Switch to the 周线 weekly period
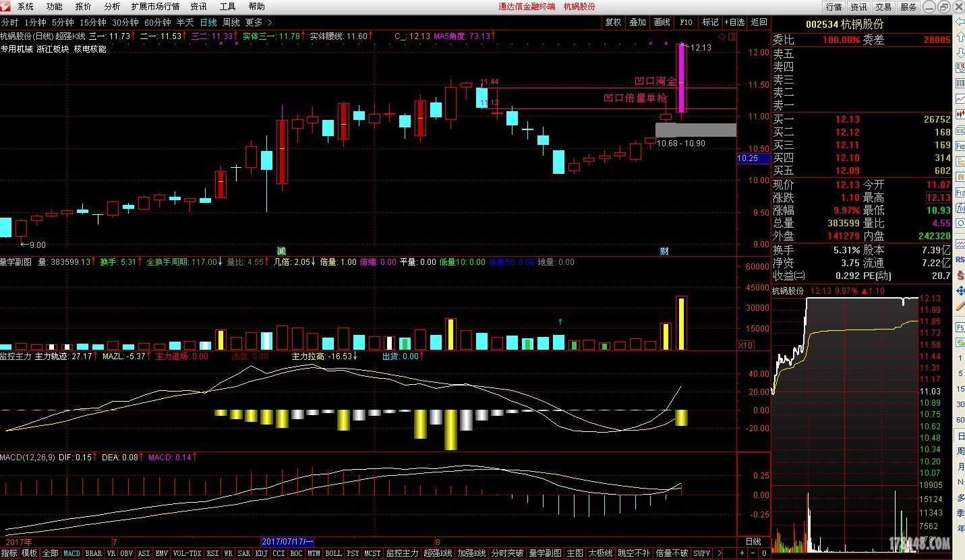Viewport: 965px width, 560px height. coord(231,22)
